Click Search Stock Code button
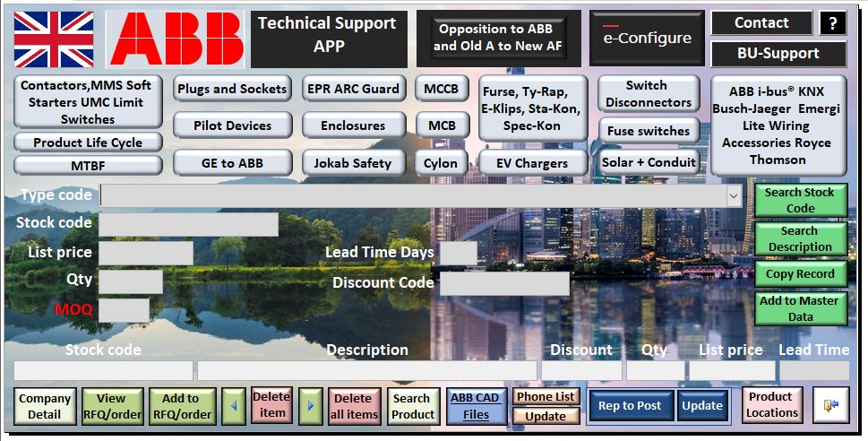 pyautogui.click(x=801, y=200)
